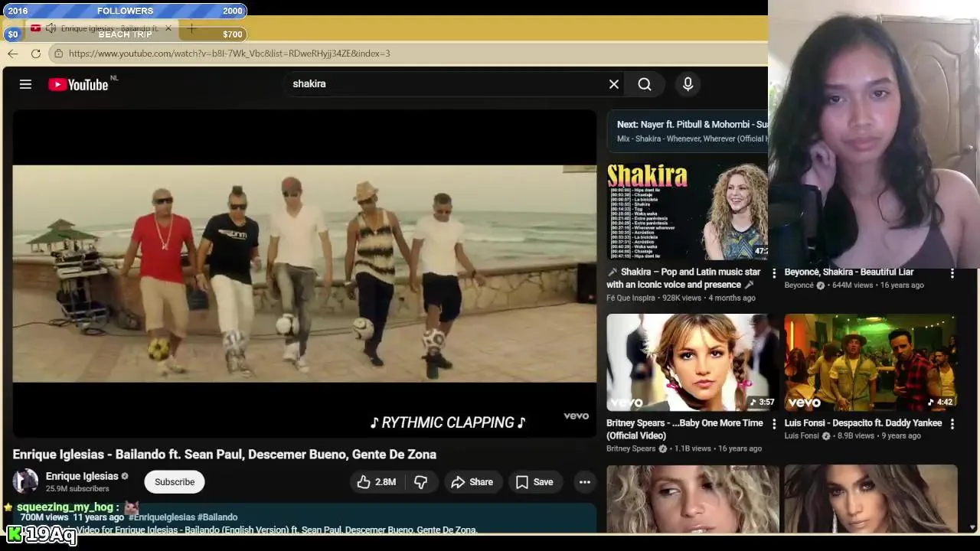980x551 pixels.
Task: Click the magnifier search button
Action: pos(645,84)
